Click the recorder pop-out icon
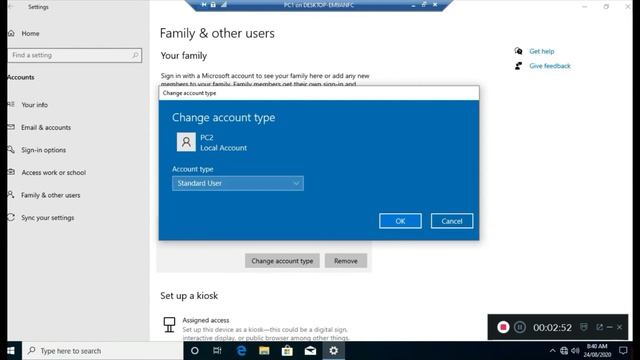Screen dimensions: 640x360 point(599,327)
